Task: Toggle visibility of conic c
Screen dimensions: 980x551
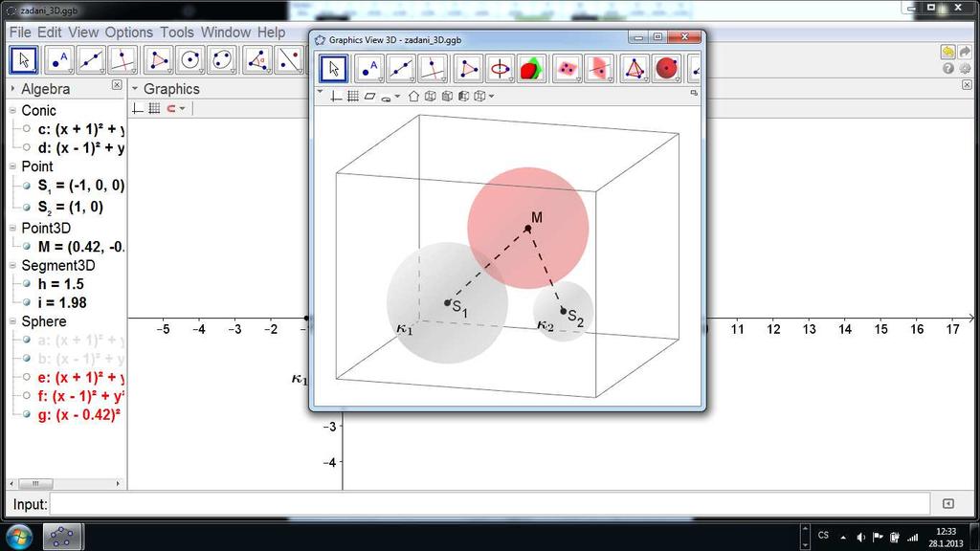Action: pyautogui.click(x=26, y=129)
